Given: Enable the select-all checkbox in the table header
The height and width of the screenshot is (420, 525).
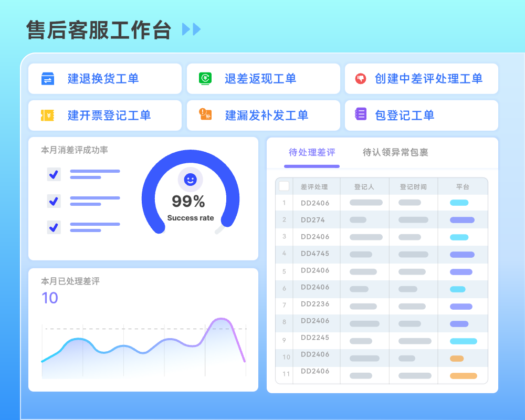Looking at the screenshot, I should [283, 185].
